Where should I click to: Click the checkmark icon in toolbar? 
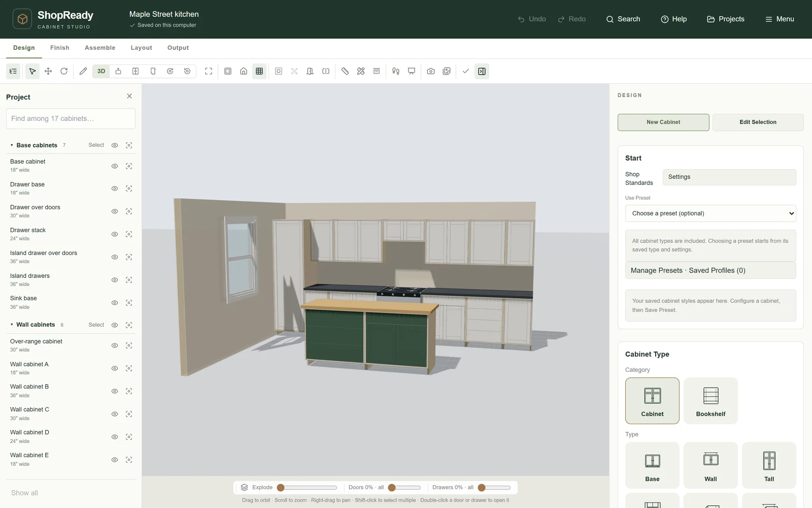(466, 71)
